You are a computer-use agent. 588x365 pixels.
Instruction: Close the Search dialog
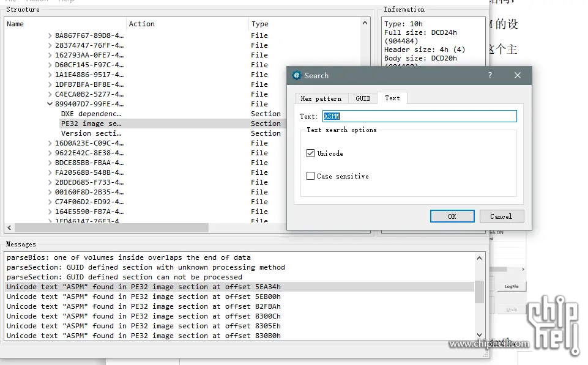coord(518,75)
